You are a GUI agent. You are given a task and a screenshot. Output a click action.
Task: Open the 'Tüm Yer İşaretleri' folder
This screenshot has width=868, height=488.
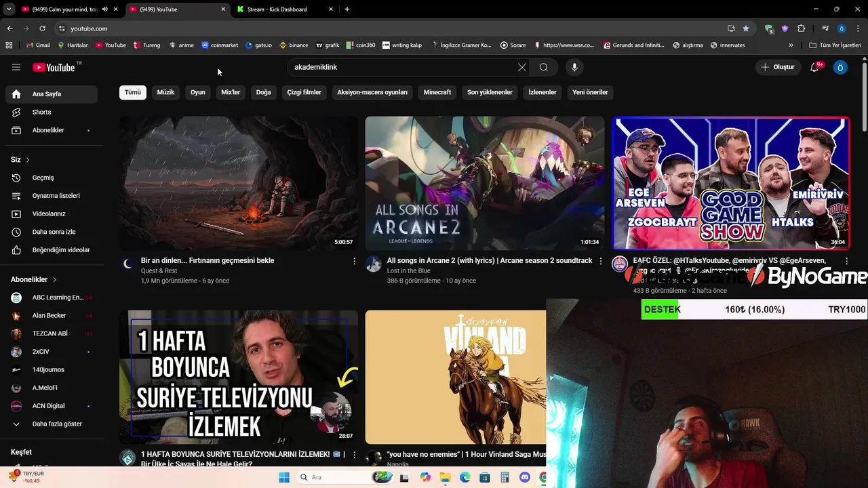pyautogui.click(x=835, y=45)
